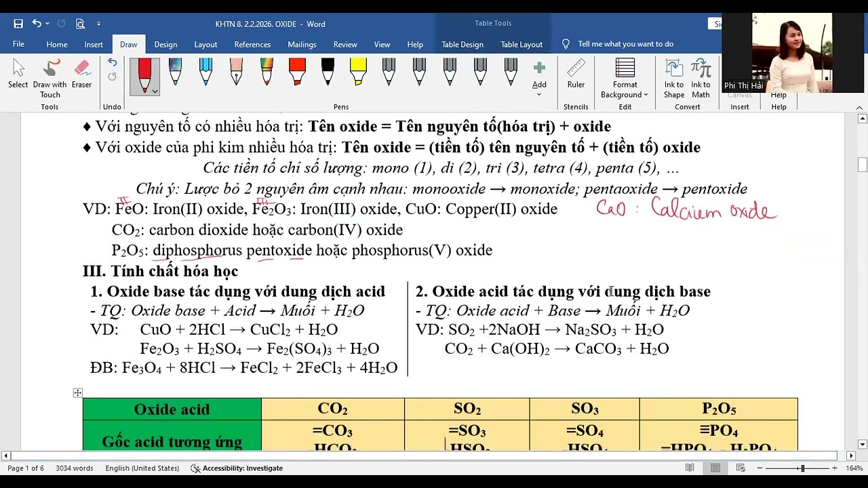
Task: Select the red-orange highlighter marker
Action: click(x=297, y=72)
